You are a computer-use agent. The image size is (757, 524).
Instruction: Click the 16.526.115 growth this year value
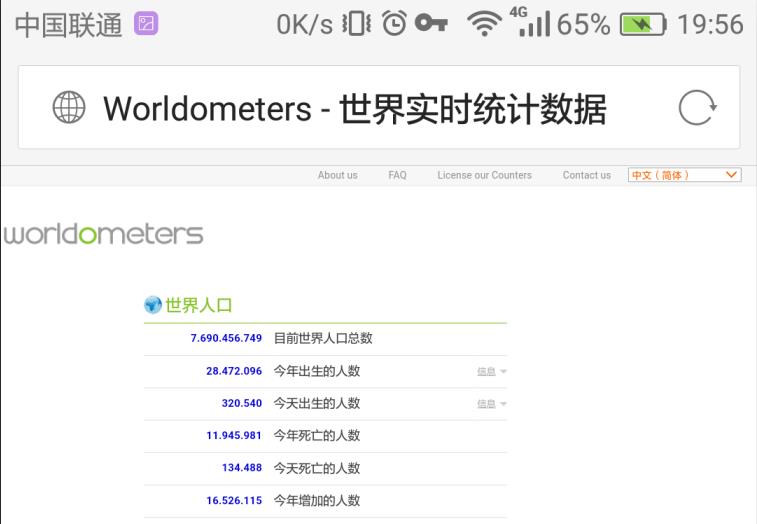[234, 500]
